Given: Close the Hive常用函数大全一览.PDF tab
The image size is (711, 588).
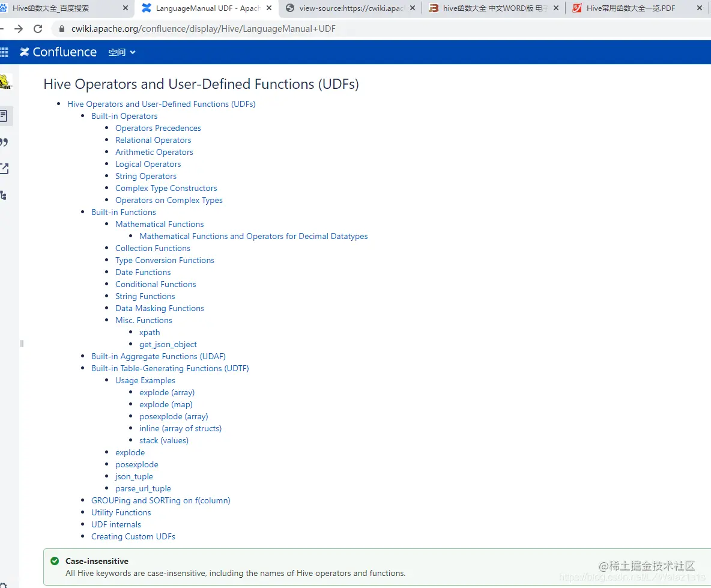Looking at the screenshot, I should pos(699,8).
